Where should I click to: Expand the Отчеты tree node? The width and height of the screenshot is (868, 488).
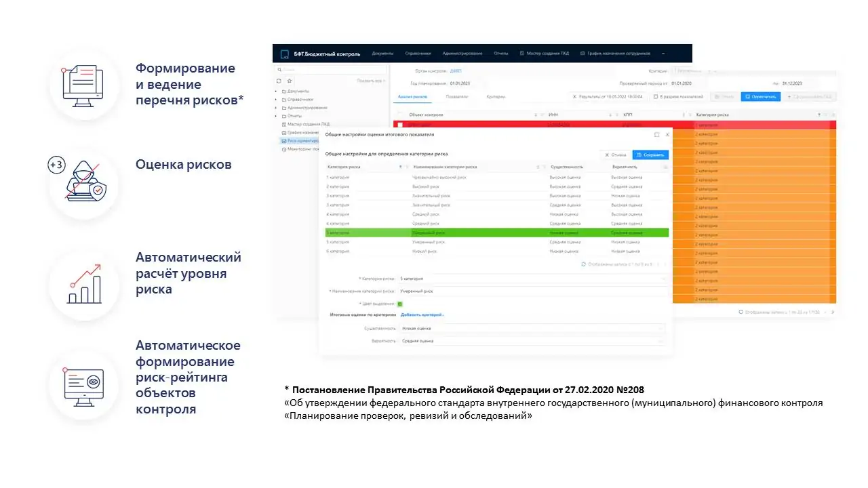click(276, 116)
